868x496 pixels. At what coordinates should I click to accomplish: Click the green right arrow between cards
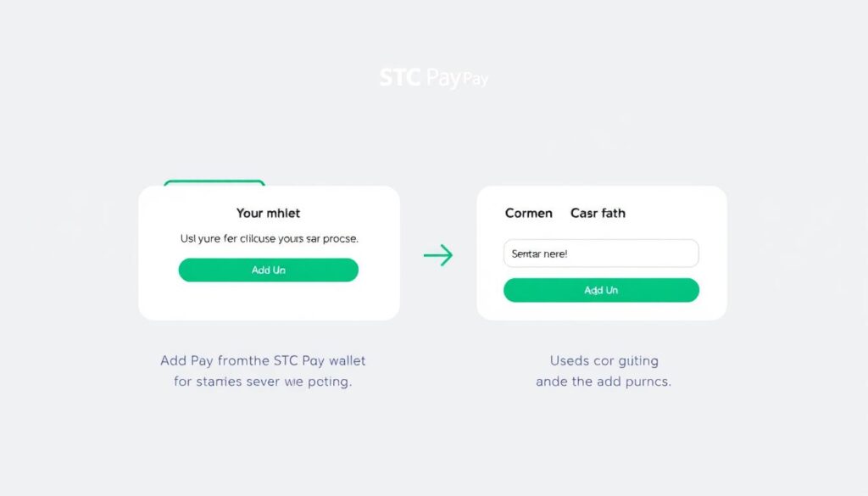pyautogui.click(x=437, y=254)
